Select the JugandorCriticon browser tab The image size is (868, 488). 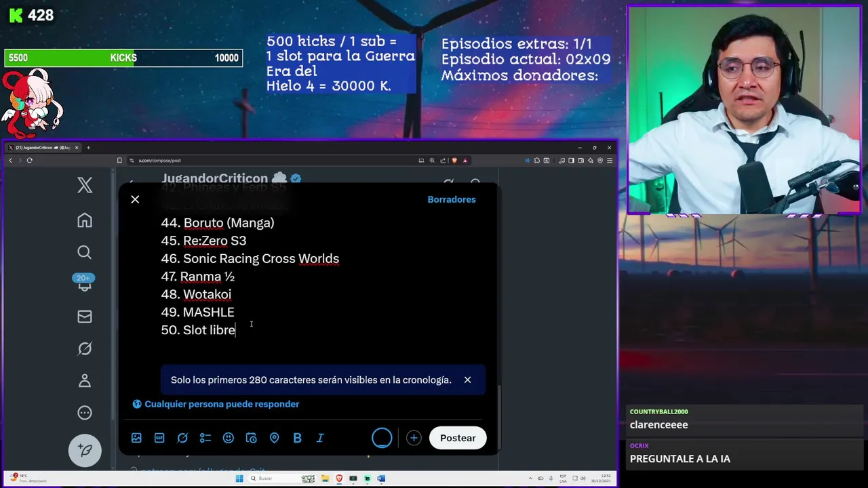(45, 147)
